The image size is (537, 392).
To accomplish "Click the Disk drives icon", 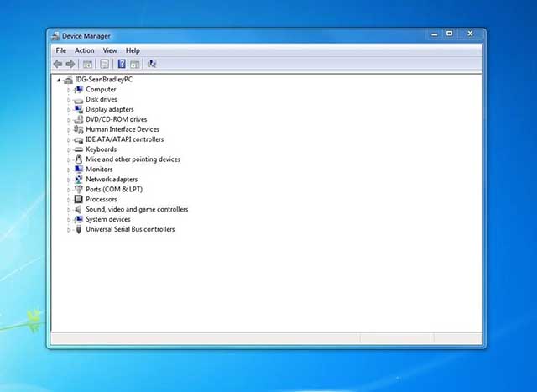I will point(78,100).
